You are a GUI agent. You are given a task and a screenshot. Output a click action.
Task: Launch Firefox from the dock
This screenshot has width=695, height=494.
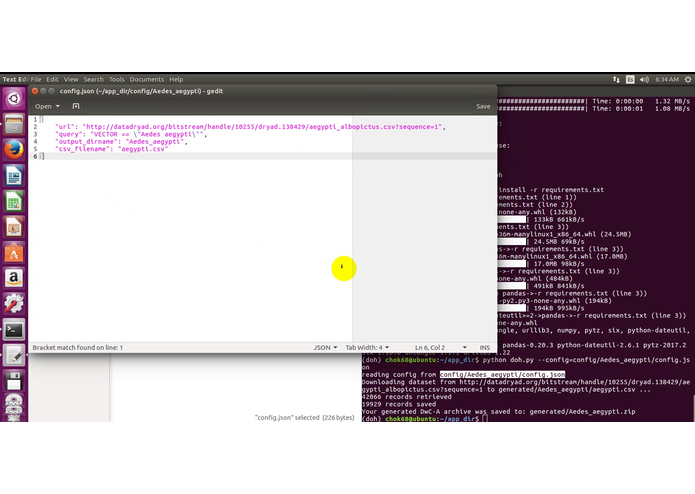tap(14, 150)
